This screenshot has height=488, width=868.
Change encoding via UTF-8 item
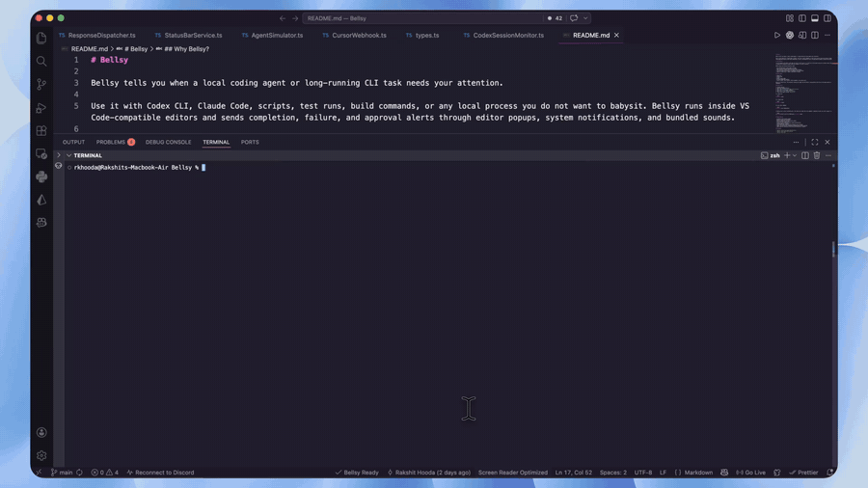point(642,473)
